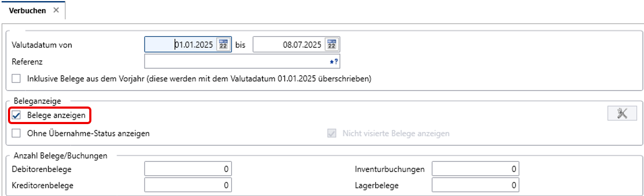Image resolution: width=644 pixels, height=196 pixels.
Task: Uncheck Belege anzeigen checkbox
Action: pyautogui.click(x=16, y=115)
